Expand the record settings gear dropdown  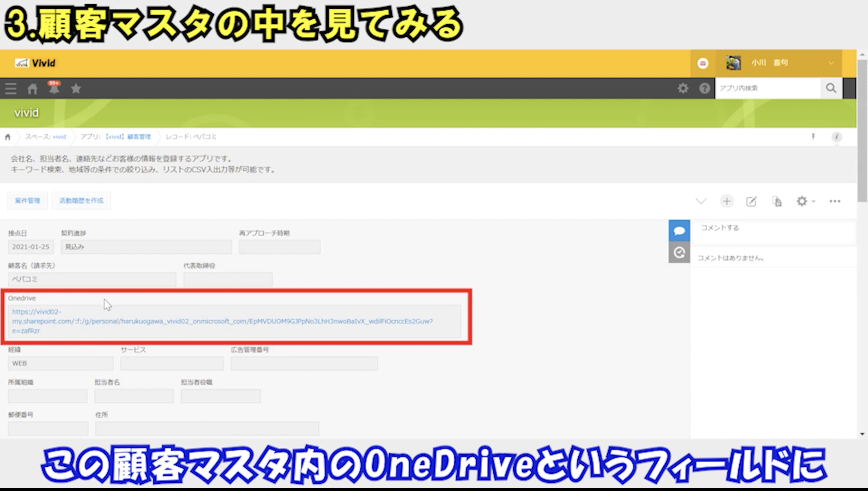point(805,201)
